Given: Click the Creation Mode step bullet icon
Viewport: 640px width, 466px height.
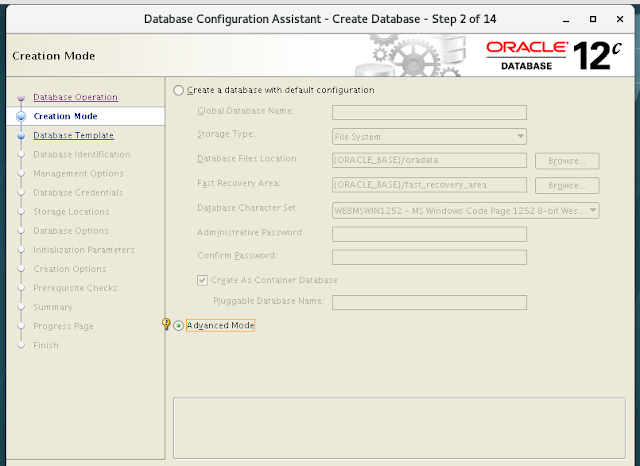Looking at the screenshot, I should (x=21, y=116).
